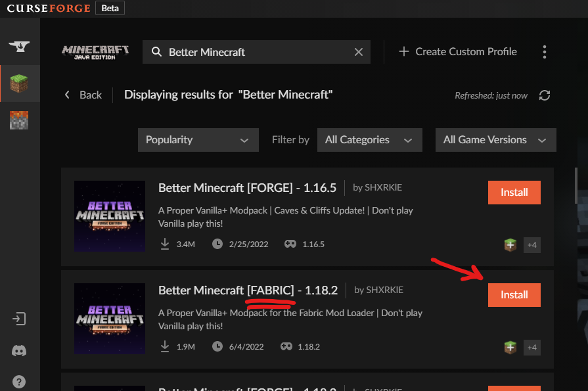Open the All Game Versions dropdown
588x391 pixels.
(x=495, y=139)
